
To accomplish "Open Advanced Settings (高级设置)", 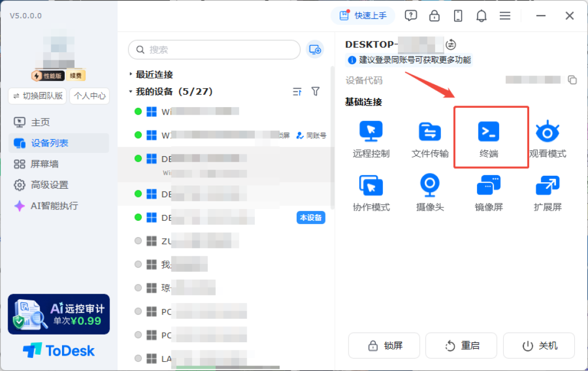I will click(x=58, y=185).
